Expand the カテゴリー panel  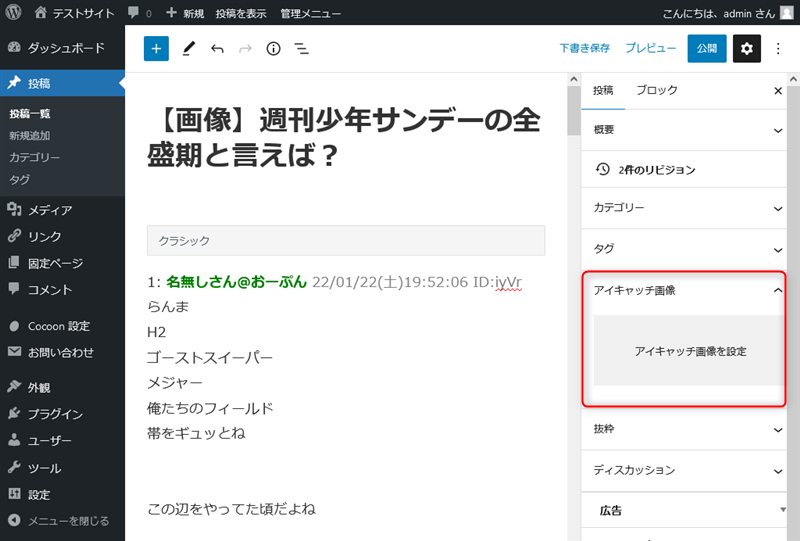(x=684, y=208)
